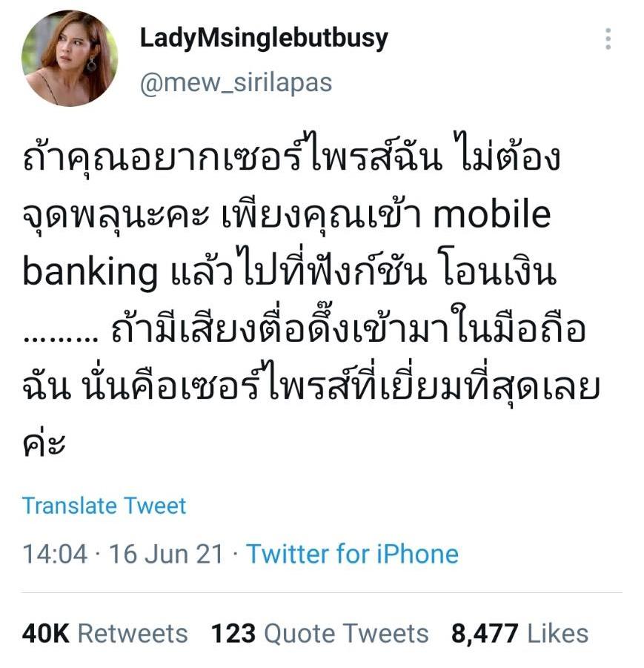Select the 16 Jun 21 date

click(166, 555)
